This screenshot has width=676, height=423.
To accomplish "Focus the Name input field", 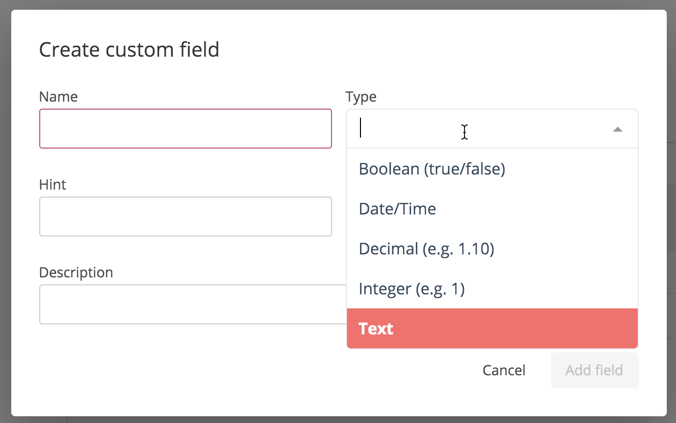I will tap(185, 129).
